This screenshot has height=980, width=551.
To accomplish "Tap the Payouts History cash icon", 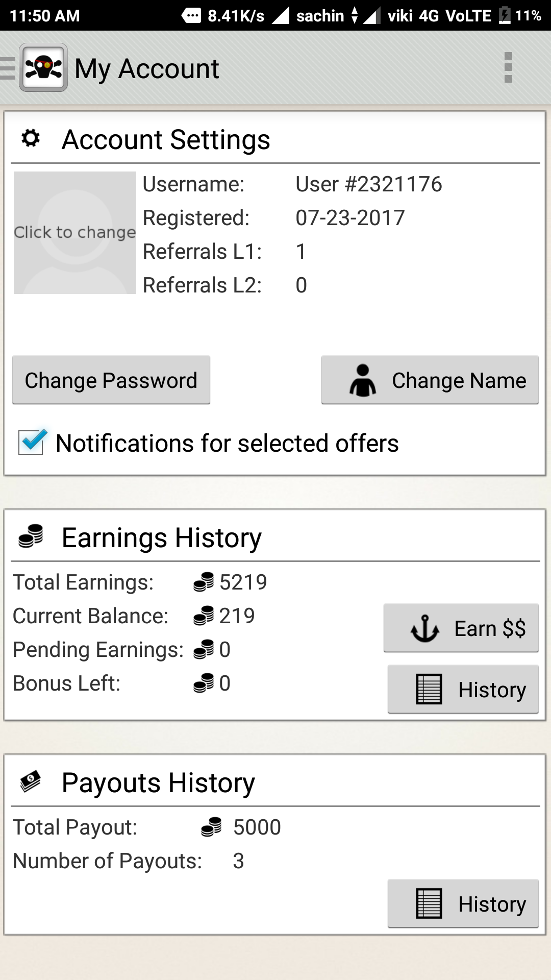I will 31,781.
